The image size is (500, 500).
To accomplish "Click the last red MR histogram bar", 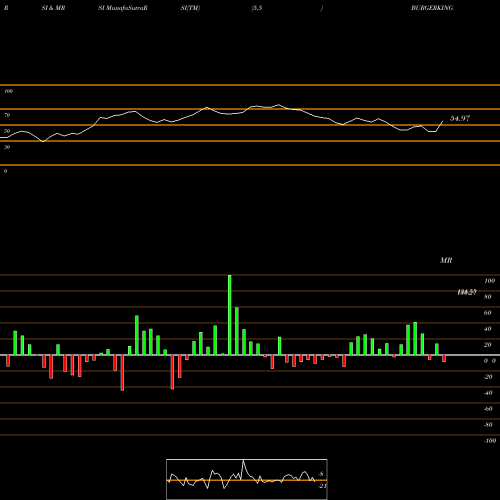I will click(444, 358).
